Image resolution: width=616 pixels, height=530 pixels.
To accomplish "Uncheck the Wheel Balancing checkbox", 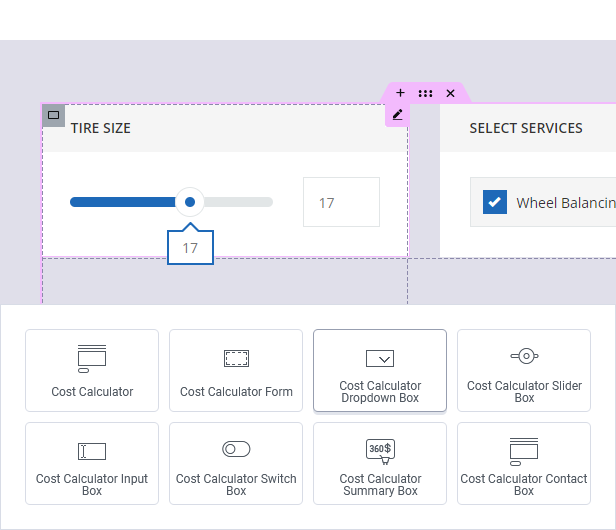I will pyautogui.click(x=494, y=202).
